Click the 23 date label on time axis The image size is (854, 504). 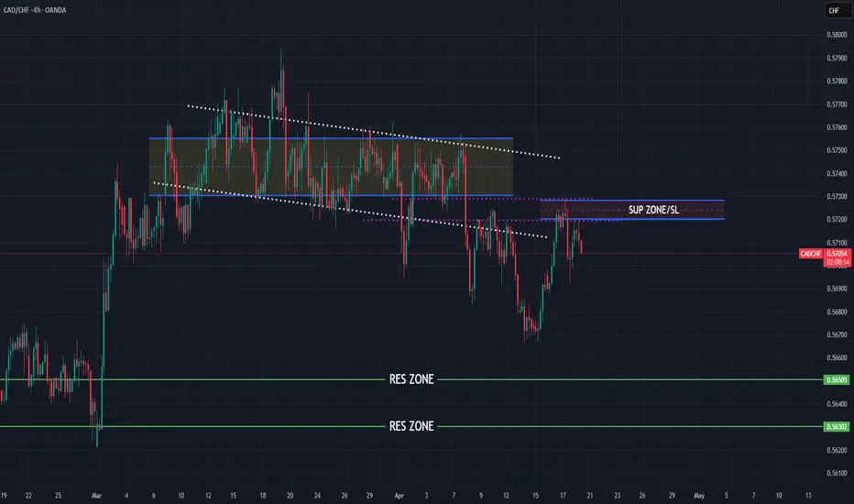coord(617,495)
